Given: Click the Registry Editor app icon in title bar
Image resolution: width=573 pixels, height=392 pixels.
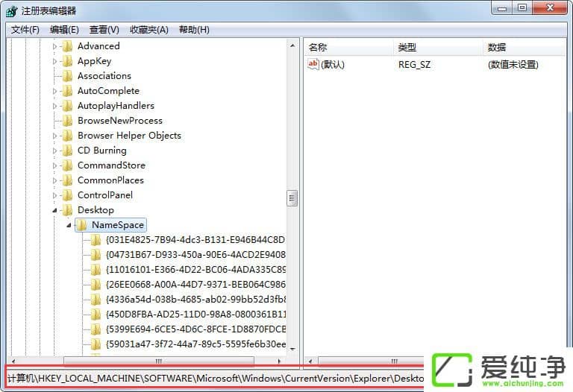Looking at the screenshot, I should pyautogui.click(x=12, y=11).
